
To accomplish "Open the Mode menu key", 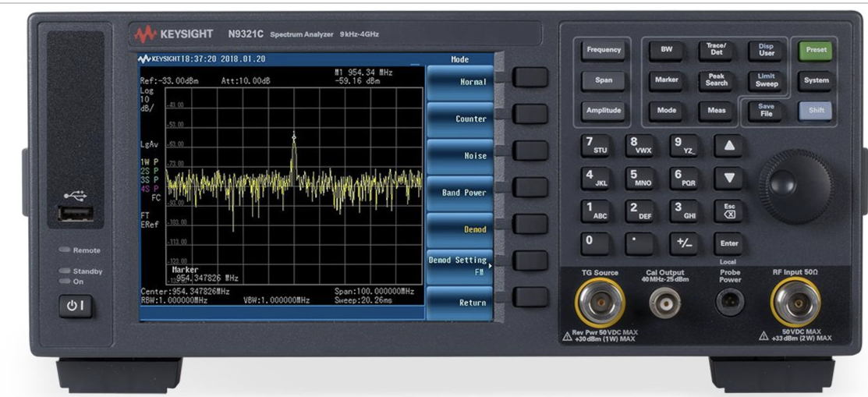I will tap(666, 110).
